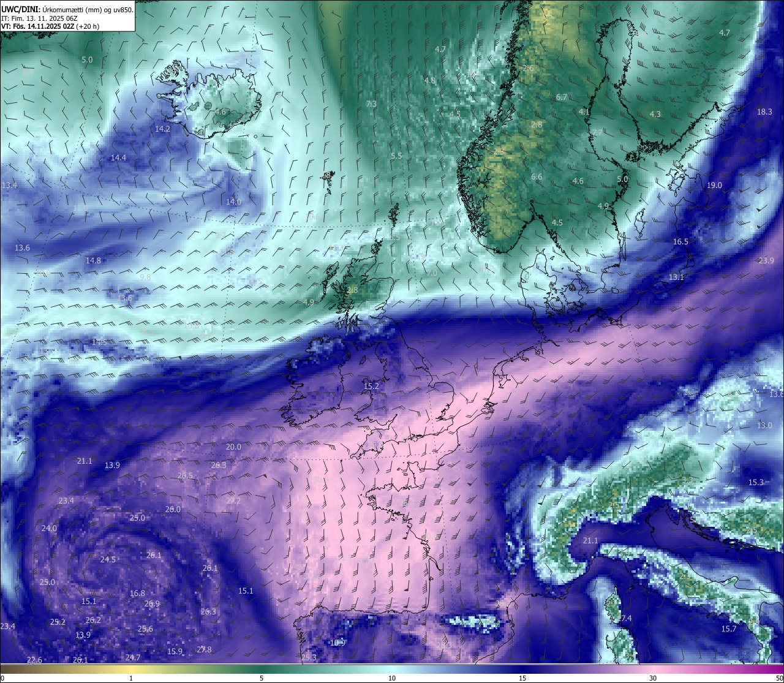This screenshot has width=784, height=683.
Task: Click the 20.0 value southwest of Ireland
Action: [233, 447]
